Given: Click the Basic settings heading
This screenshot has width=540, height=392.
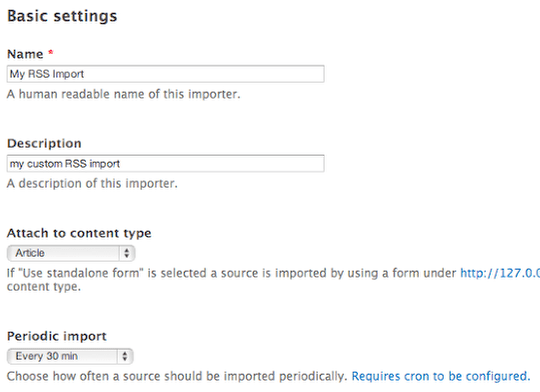Looking at the screenshot, I should coord(62,16).
